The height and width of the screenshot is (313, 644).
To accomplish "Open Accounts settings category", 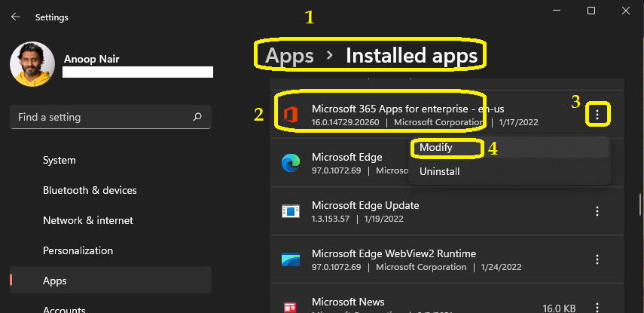I will pos(64,309).
